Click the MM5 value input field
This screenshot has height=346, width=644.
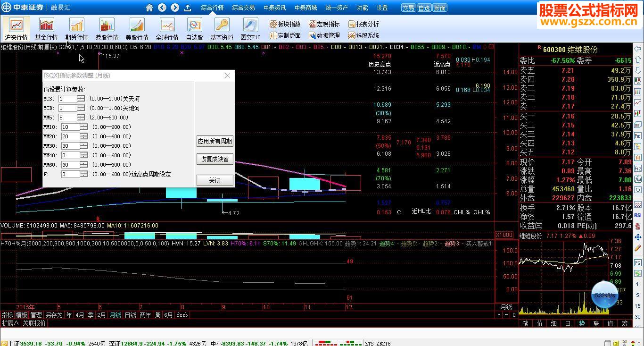pyautogui.click(x=68, y=118)
